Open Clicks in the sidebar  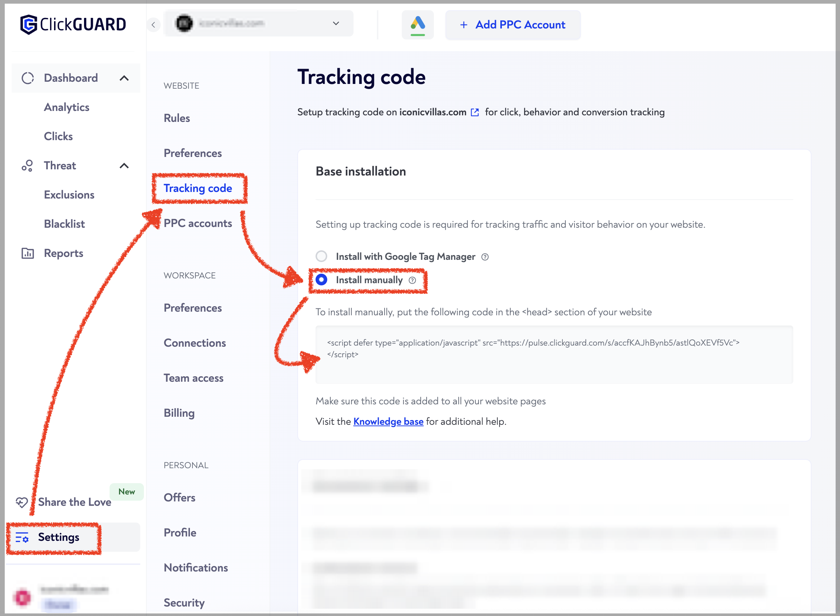[x=58, y=136]
